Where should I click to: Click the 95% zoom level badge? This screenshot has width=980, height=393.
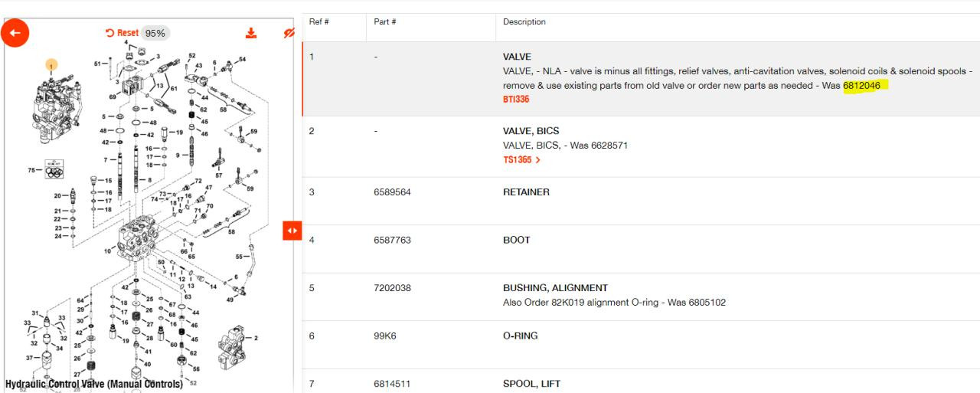155,33
